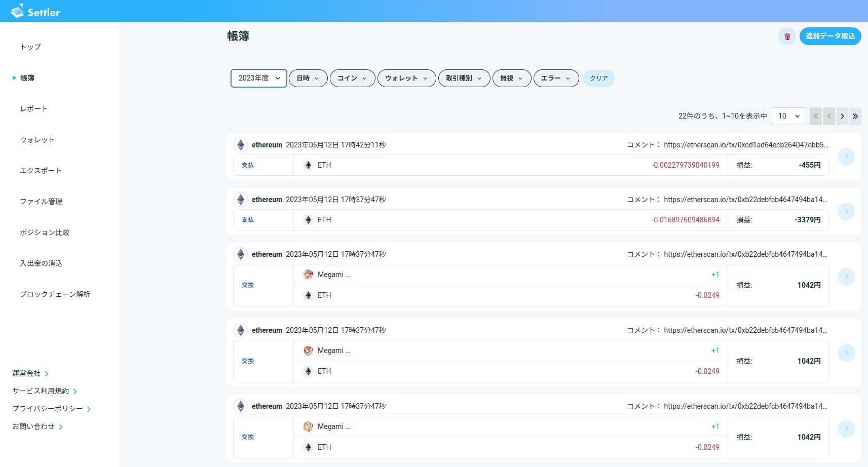This screenshot has height=467, width=868.
Task: Click profit value -455円
Action: click(x=810, y=165)
